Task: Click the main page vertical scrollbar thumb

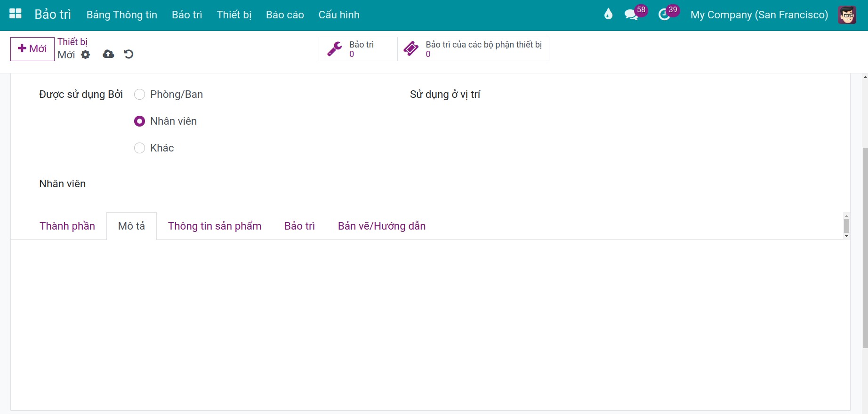Action: click(x=865, y=248)
